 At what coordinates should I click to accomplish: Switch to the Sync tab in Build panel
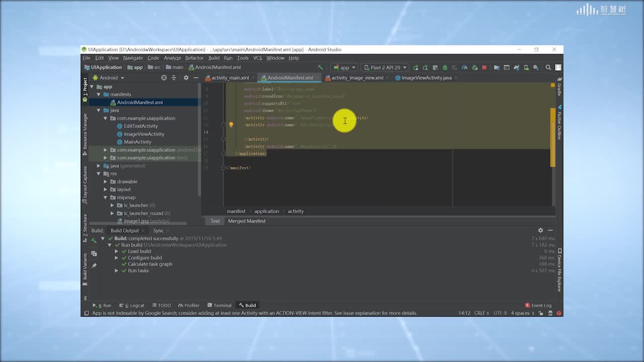click(x=158, y=231)
